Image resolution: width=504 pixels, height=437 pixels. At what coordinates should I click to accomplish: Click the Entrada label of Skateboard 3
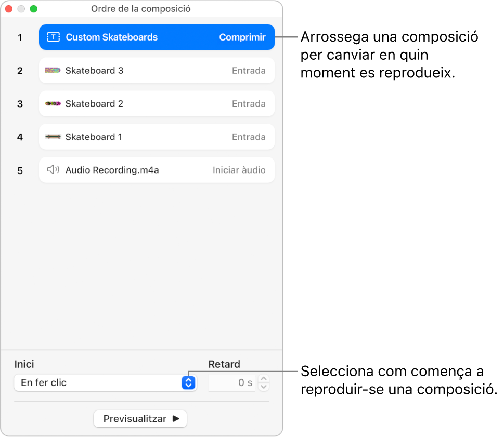pyautogui.click(x=249, y=71)
